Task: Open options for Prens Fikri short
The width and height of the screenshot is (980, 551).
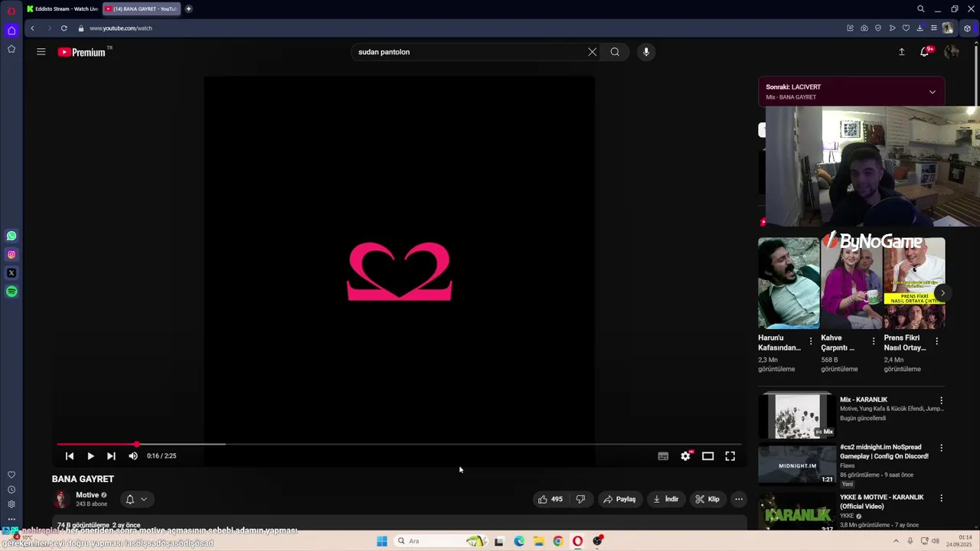Action: (936, 341)
